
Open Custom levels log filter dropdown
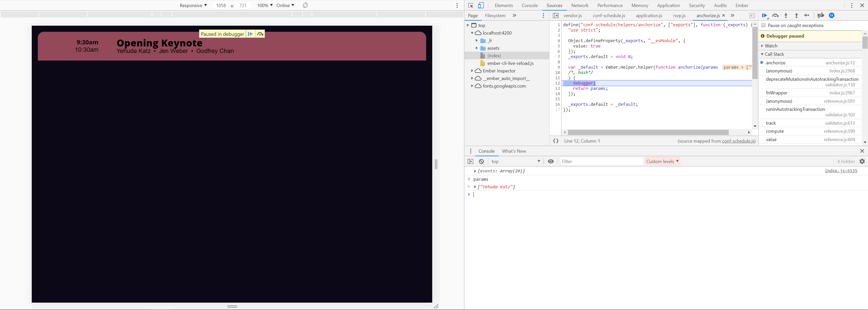coord(662,162)
